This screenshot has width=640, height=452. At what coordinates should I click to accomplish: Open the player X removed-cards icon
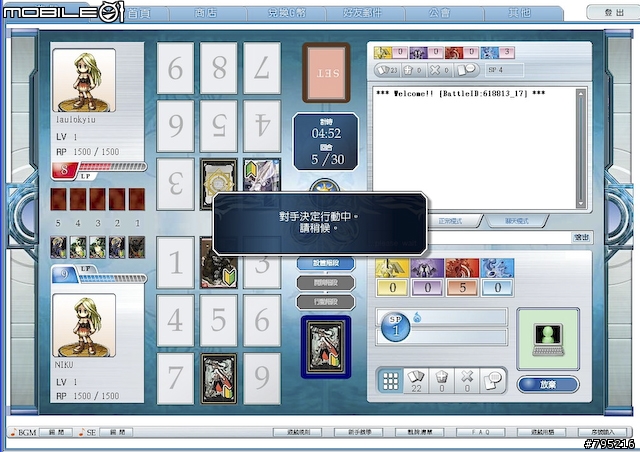pyautogui.click(x=467, y=381)
